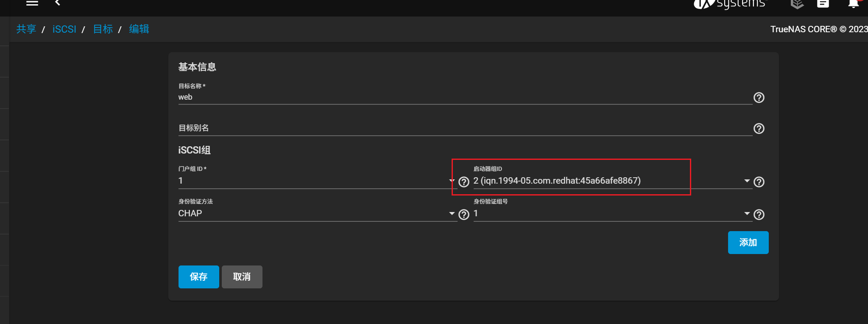Show help for the 门户组 ID field

pyautogui.click(x=464, y=182)
